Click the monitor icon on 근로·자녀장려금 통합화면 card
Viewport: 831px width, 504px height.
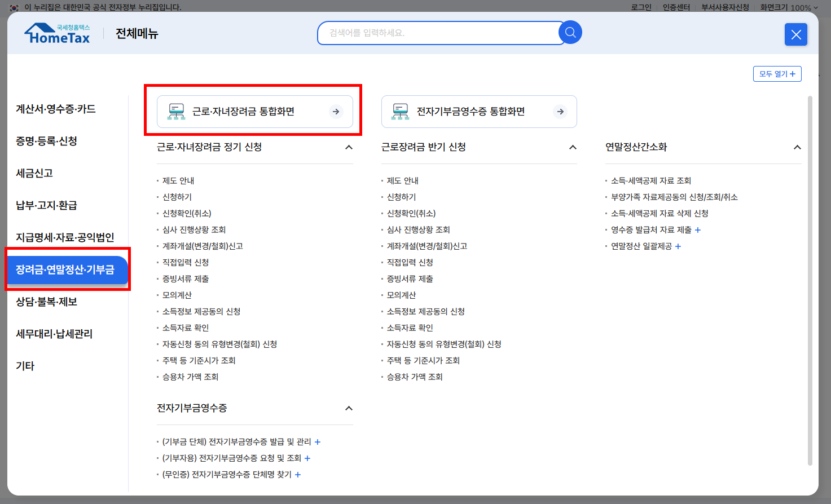pyautogui.click(x=177, y=111)
